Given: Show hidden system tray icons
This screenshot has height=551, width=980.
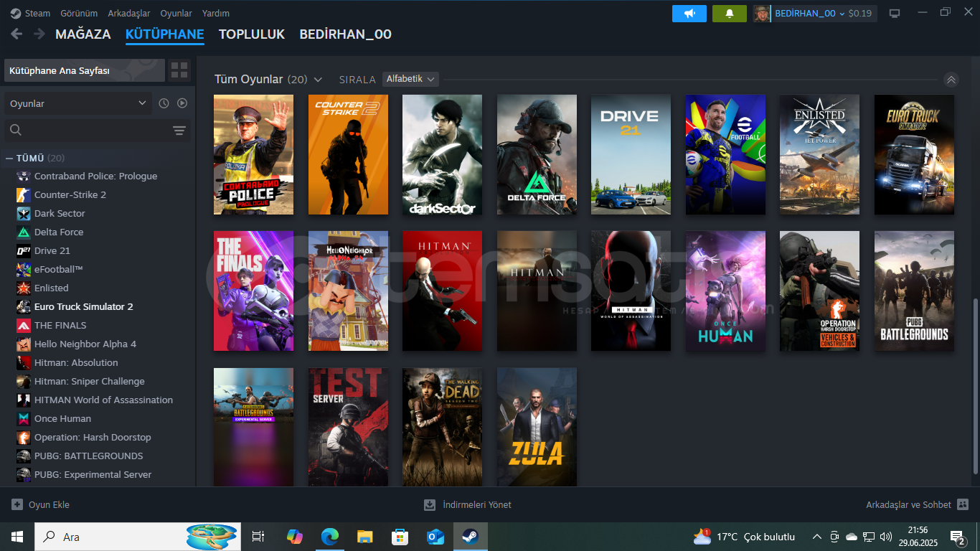Looking at the screenshot, I should (816, 537).
